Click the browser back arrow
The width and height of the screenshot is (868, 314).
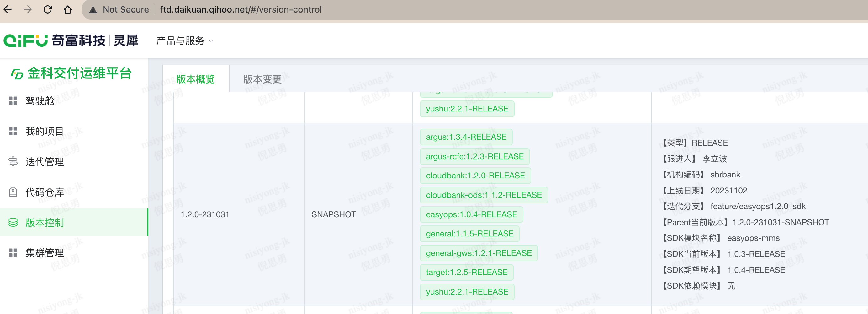(x=8, y=9)
